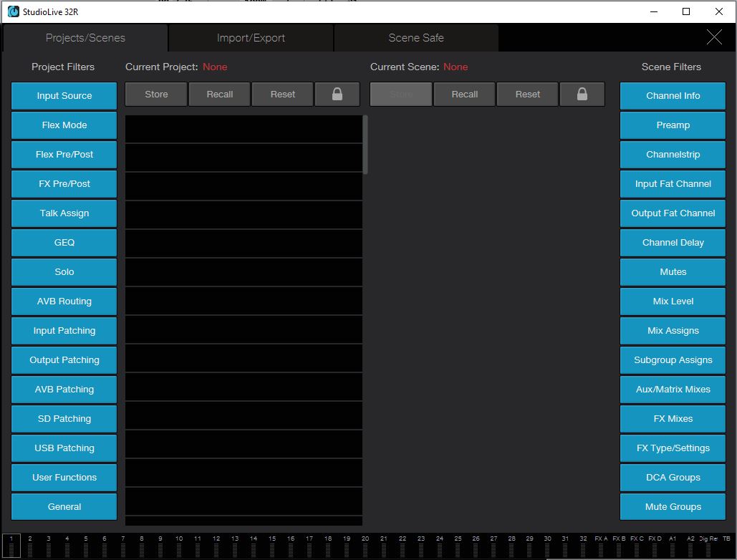Lock the current project with padlock icon
The image size is (737, 560).
tap(337, 94)
